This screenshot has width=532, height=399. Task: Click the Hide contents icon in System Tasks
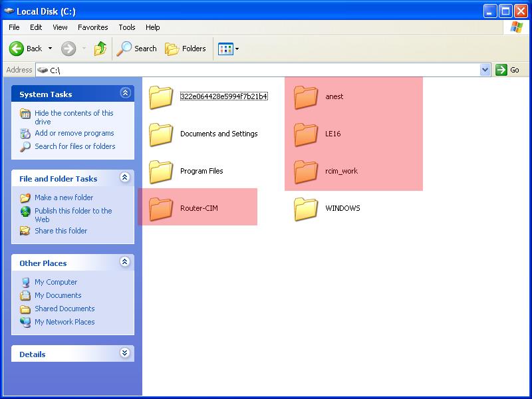coord(25,113)
